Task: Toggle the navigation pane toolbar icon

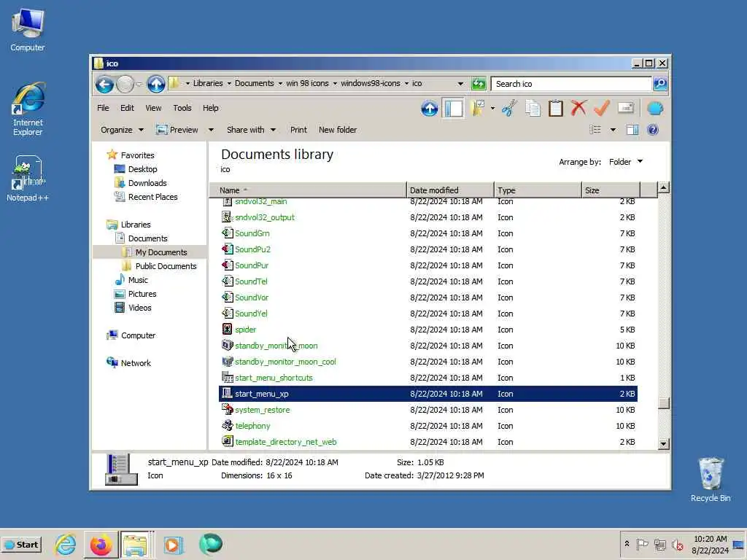Action: click(x=453, y=109)
